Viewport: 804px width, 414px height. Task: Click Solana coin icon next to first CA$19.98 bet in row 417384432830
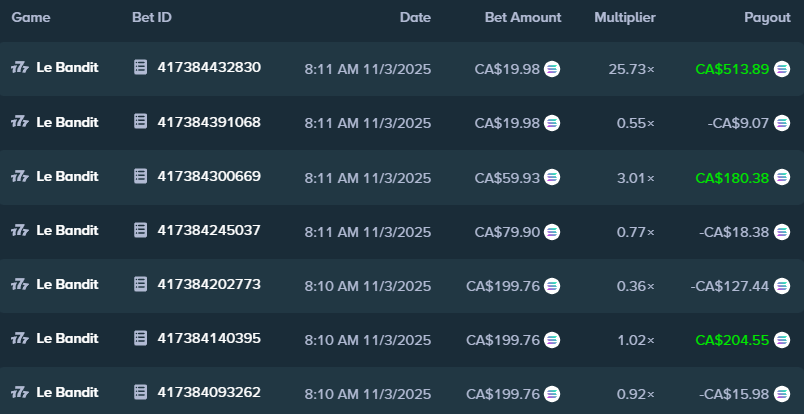(x=552, y=69)
